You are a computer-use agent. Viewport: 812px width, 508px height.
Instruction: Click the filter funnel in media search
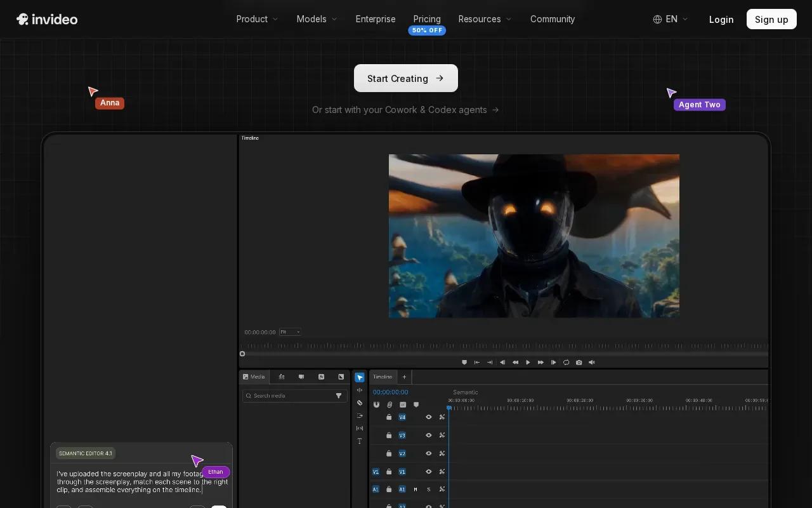[x=339, y=396]
